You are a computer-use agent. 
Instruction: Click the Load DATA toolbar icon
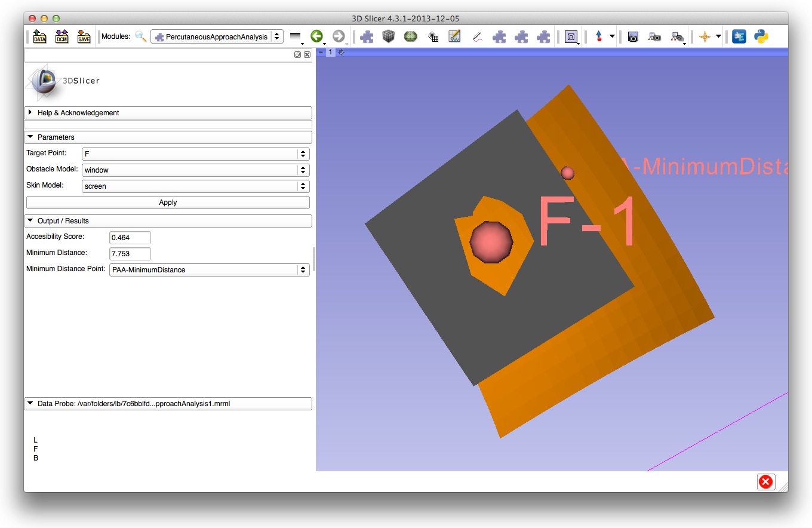point(40,37)
